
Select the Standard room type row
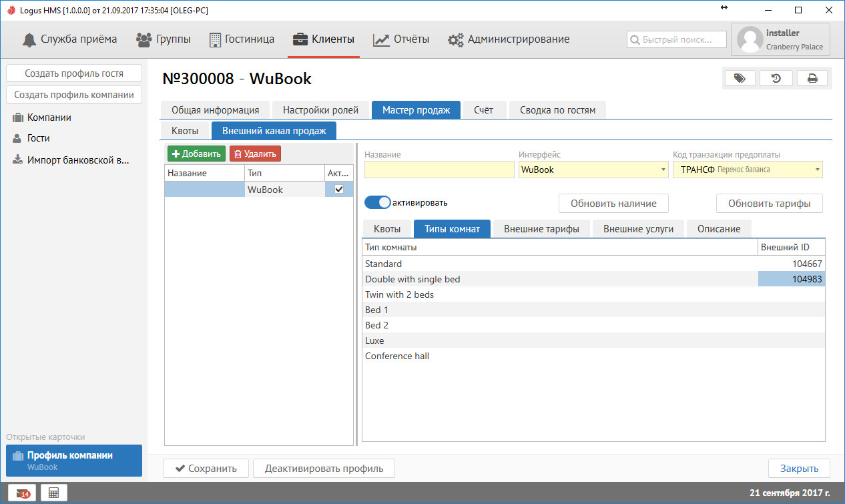tap(593, 264)
